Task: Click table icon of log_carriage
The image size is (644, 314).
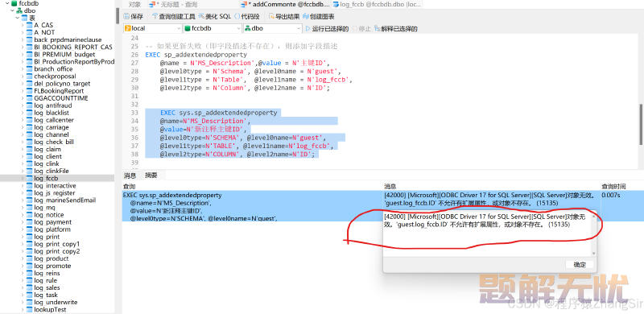Action: click(x=29, y=127)
